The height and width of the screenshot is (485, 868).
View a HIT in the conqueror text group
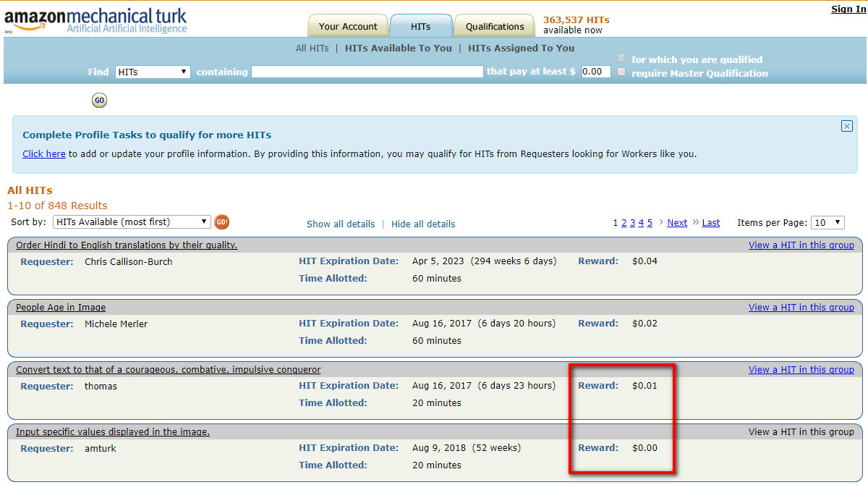pyautogui.click(x=801, y=370)
